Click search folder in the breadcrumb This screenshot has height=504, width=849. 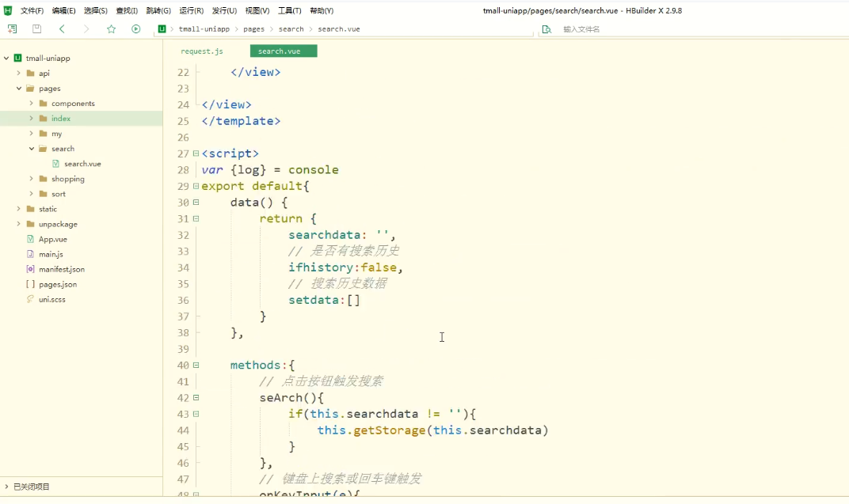click(x=291, y=29)
